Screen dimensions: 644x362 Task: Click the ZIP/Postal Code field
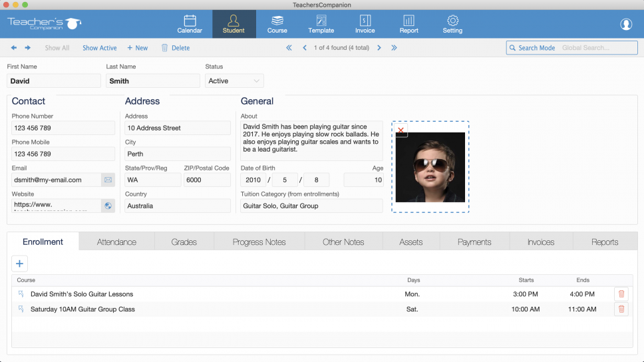tap(207, 180)
